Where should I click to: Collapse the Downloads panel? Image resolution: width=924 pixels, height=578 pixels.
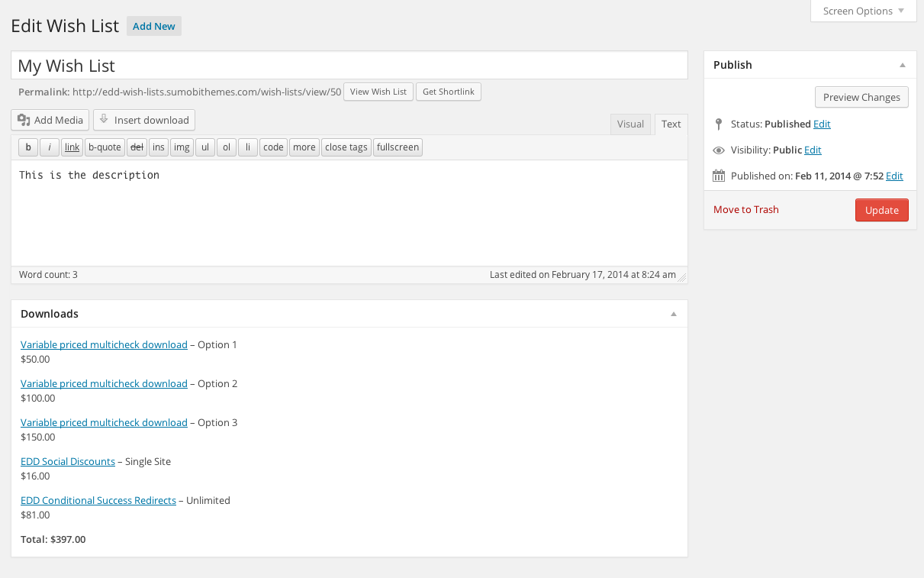point(673,314)
